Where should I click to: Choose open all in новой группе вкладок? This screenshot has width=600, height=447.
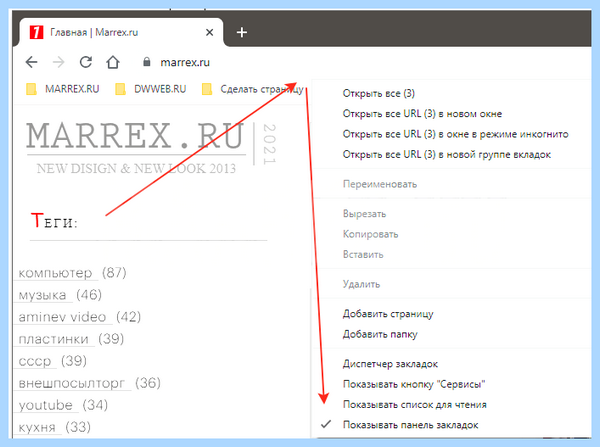point(447,154)
